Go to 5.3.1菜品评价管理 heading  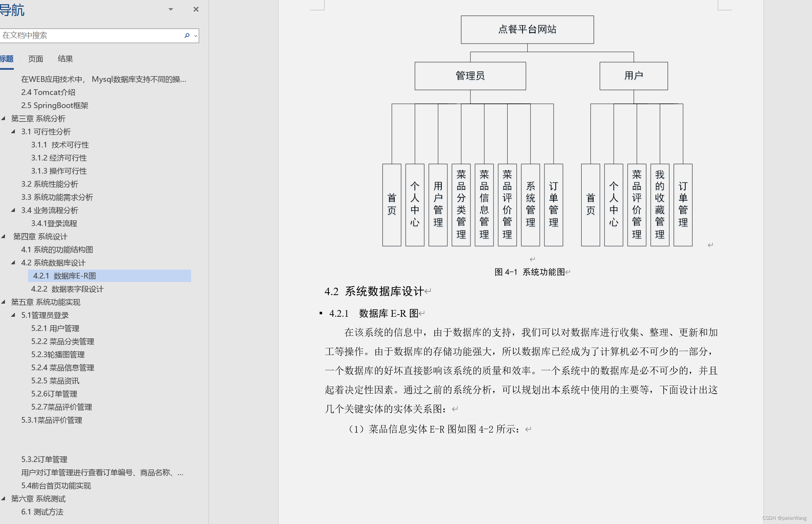pos(52,420)
